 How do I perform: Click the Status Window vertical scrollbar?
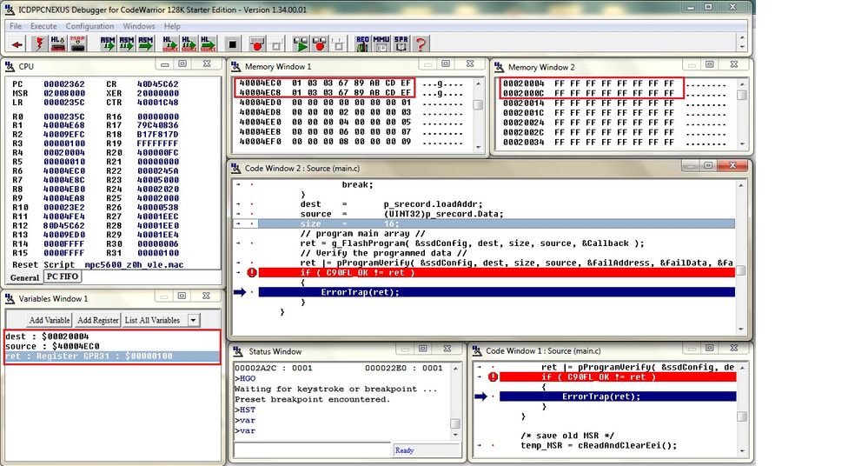coord(455,402)
